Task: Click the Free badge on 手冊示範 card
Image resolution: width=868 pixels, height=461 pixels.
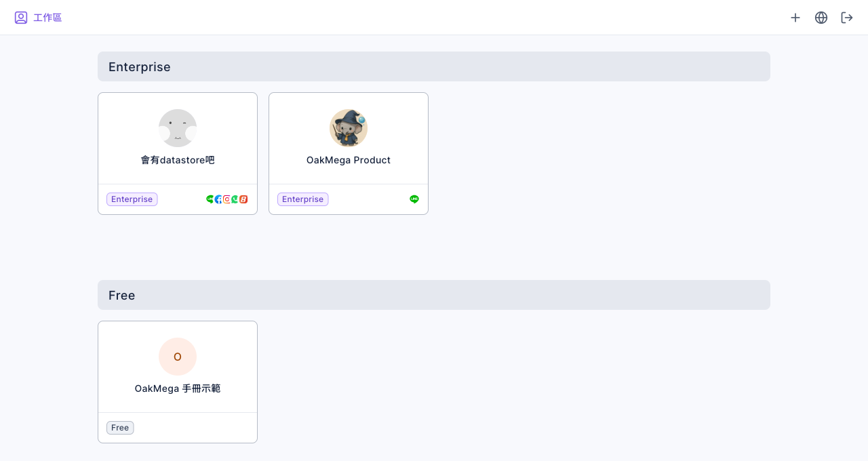Action: tap(120, 428)
